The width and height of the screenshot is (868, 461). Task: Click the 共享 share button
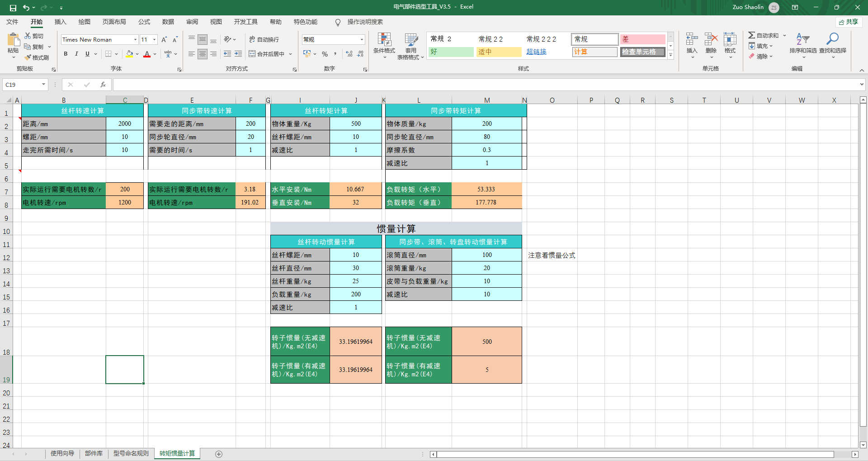pyautogui.click(x=849, y=22)
